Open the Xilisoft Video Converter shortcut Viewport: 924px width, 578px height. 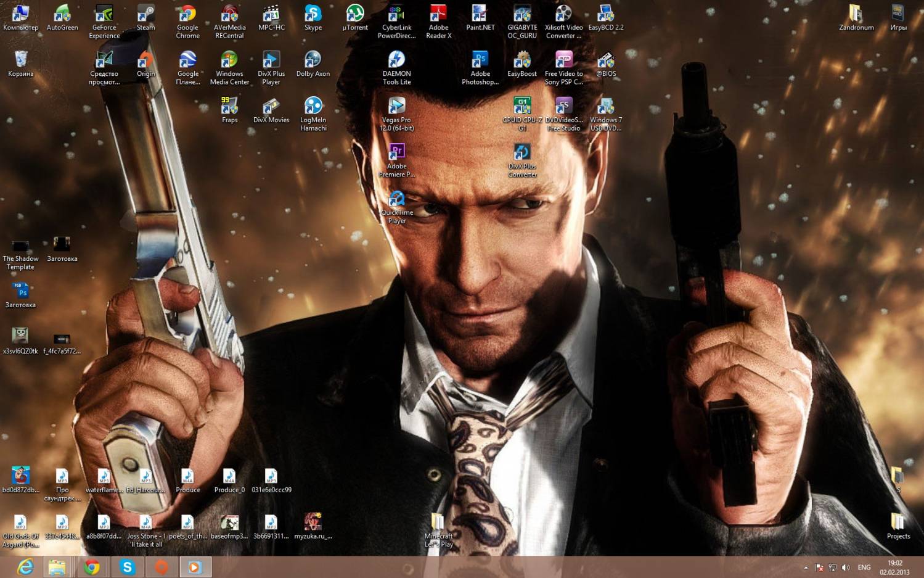click(x=563, y=22)
